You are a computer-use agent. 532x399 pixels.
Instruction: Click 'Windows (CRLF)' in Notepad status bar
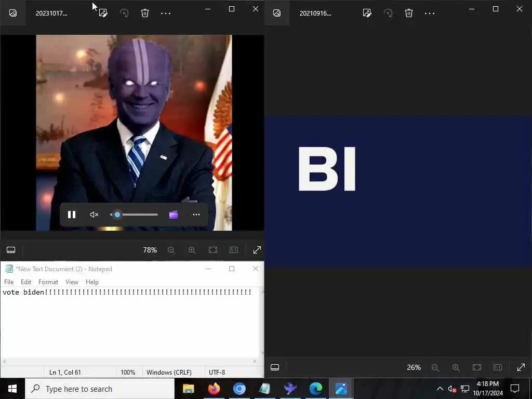click(169, 372)
